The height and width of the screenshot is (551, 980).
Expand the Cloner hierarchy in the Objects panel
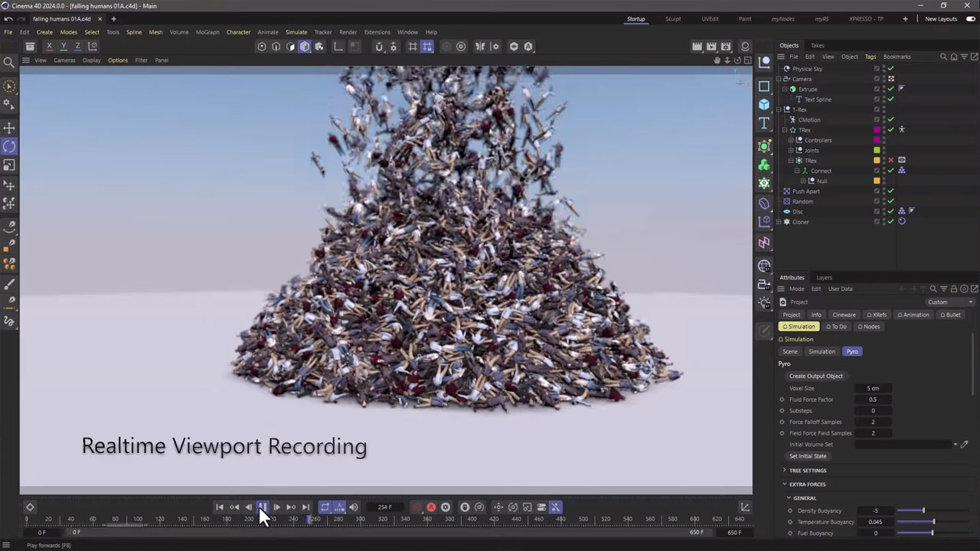(779, 221)
